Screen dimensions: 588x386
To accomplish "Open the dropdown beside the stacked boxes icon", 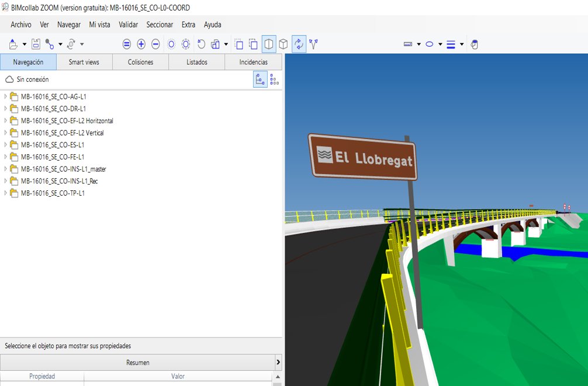I will click(226, 44).
